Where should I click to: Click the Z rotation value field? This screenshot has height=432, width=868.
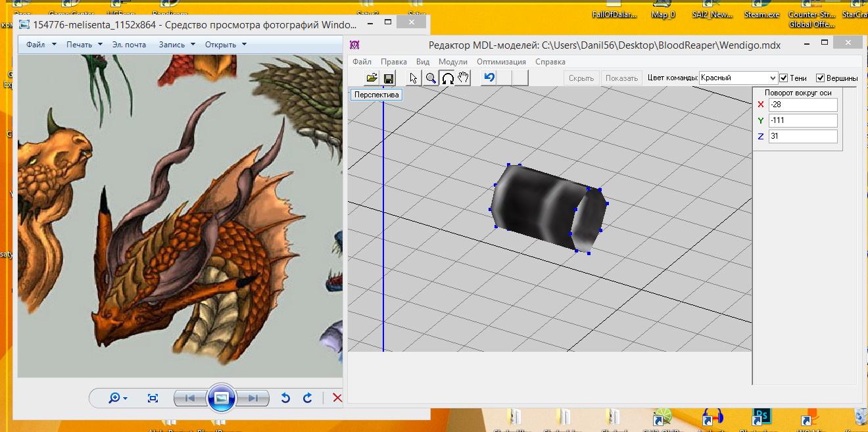point(803,137)
